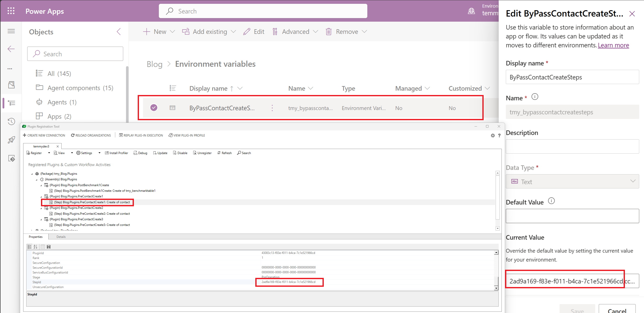Click the Plugin Registration Tool help question mark

pyautogui.click(x=499, y=135)
